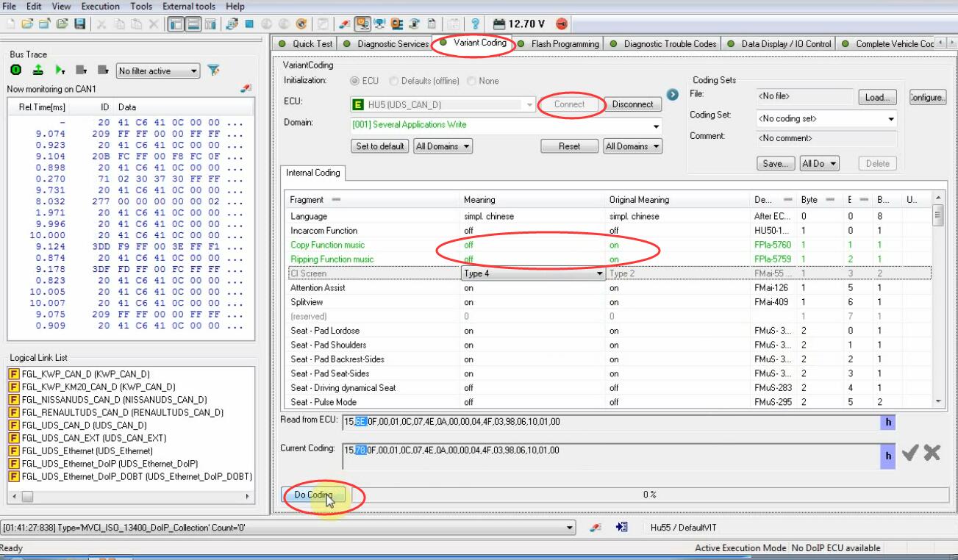Click the Save floppy disk toolbar icon
958x560 pixels.
tap(79, 24)
